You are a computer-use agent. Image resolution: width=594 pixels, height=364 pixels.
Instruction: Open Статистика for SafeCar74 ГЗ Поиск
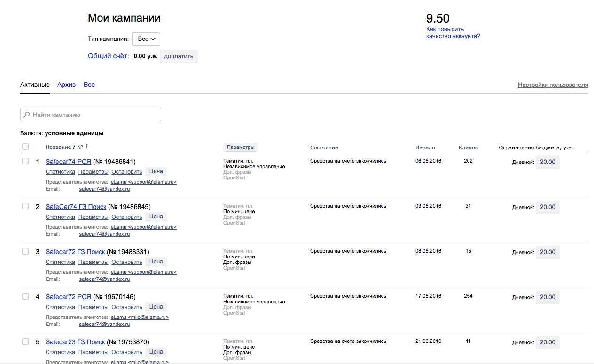coord(60,217)
